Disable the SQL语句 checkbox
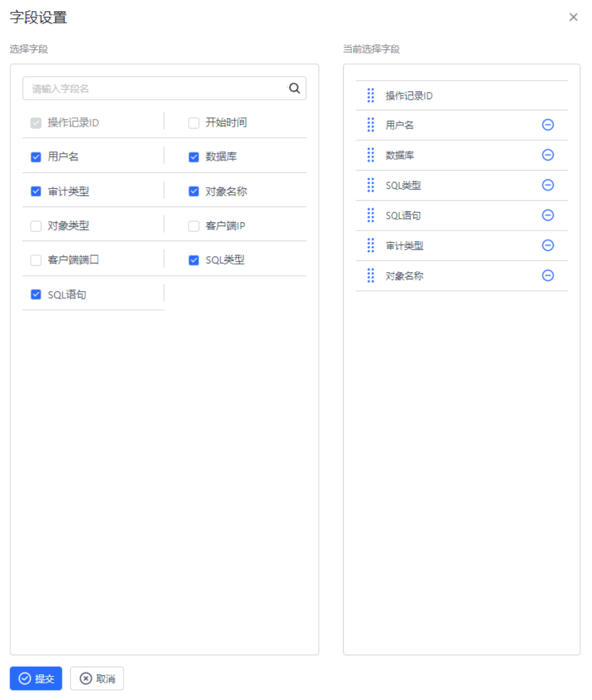 36,294
